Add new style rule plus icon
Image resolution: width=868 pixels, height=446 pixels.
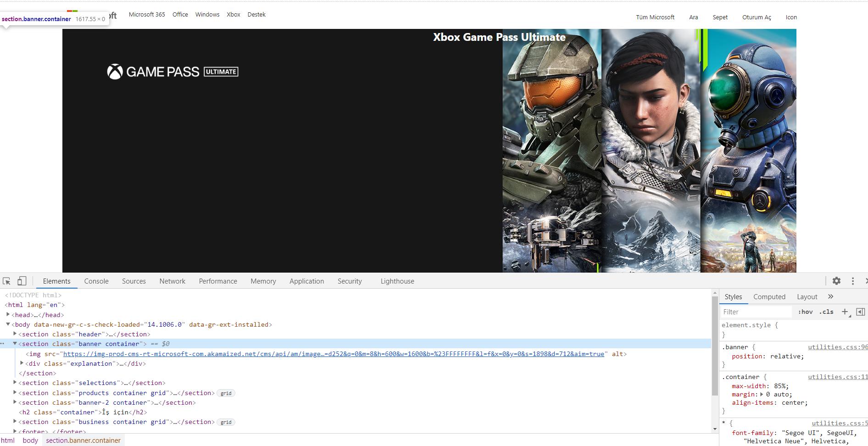pyautogui.click(x=845, y=312)
